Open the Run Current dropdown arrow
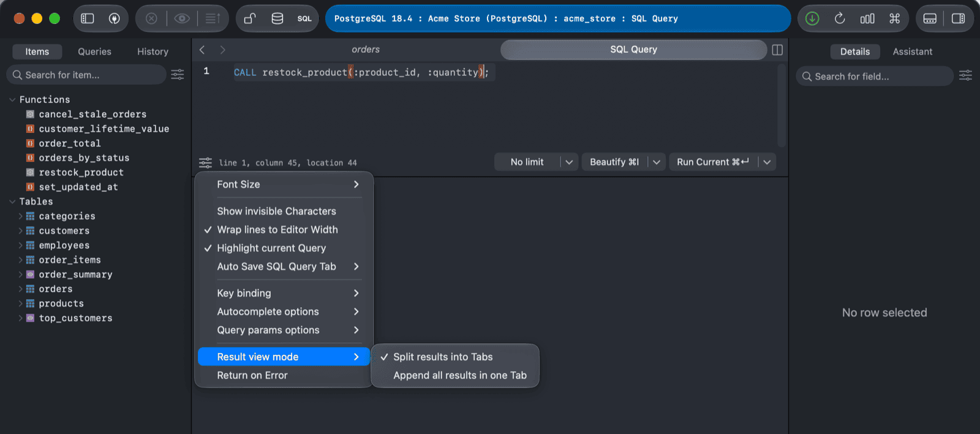The width and height of the screenshot is (980, 434). [x=767, y=162]
